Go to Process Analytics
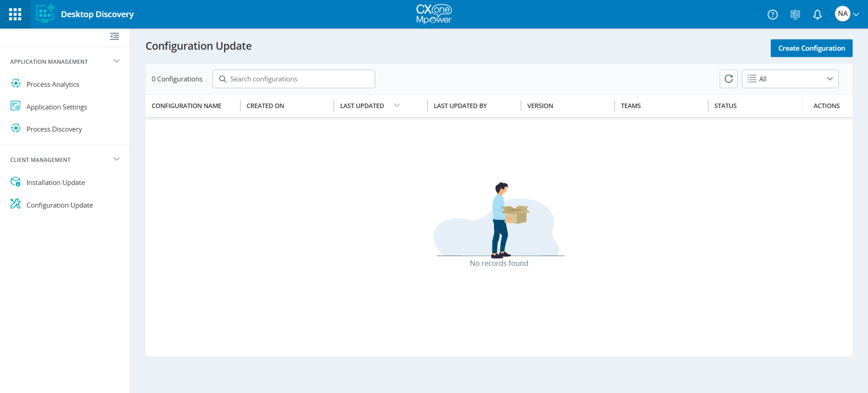The height and width of the screenshot is (393, 868). pos(52,84)
